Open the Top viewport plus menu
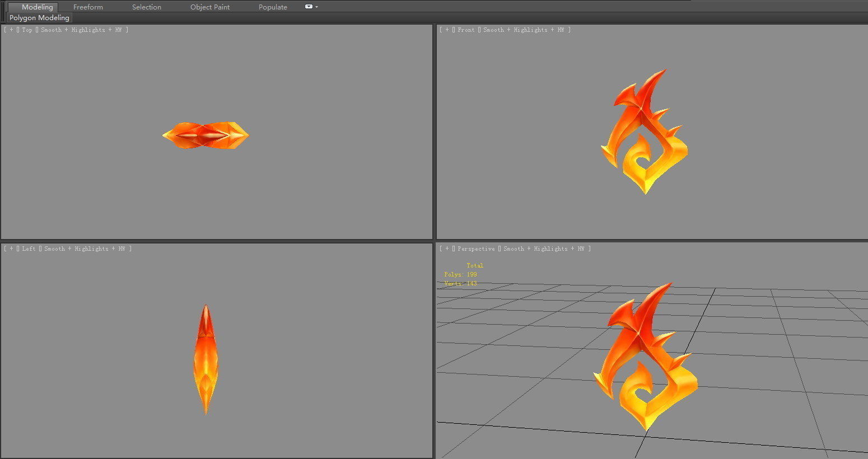The image size is (868, 459). [11, 30]
